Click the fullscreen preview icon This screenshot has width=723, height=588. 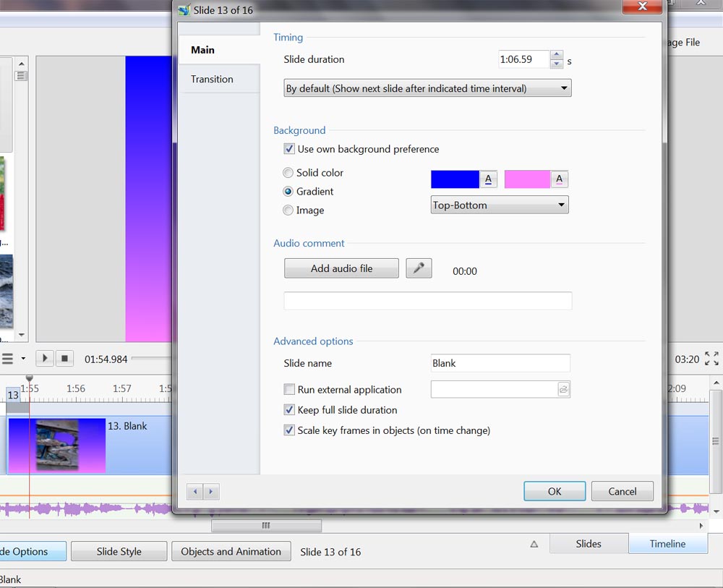point(711,359)
